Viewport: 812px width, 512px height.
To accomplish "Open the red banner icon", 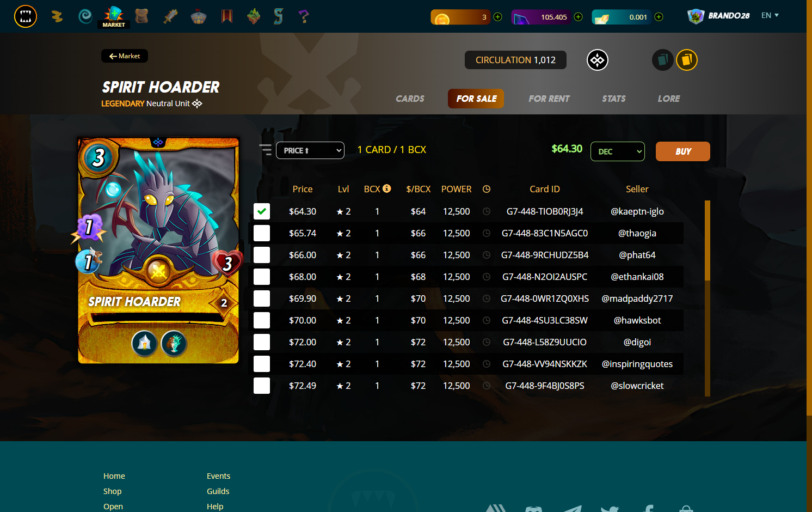I will [x=227, y=16].
